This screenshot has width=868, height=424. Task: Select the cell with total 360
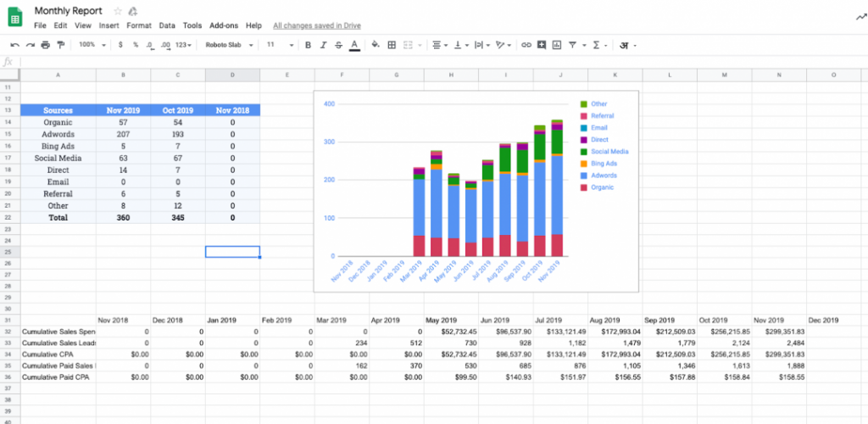[x=123, y=218]
